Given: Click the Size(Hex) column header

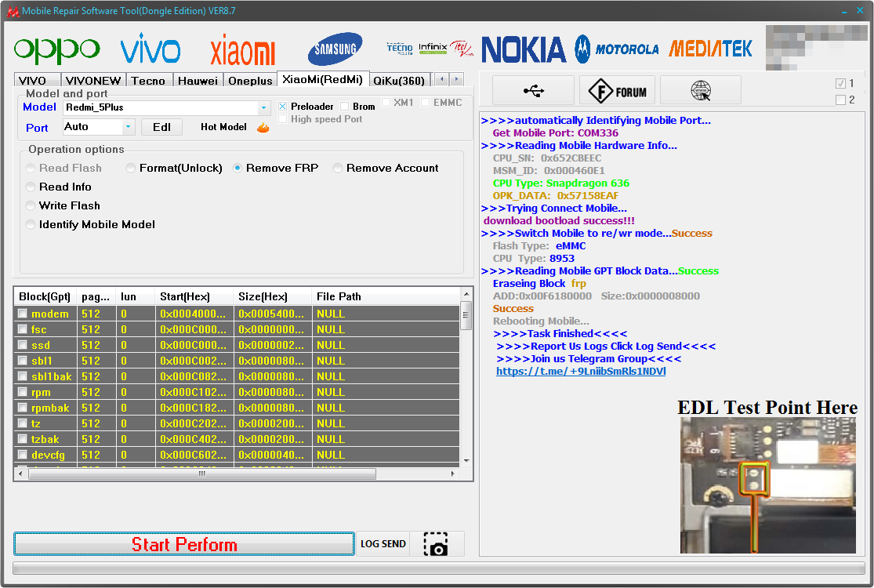Looking at the screenshot, I should point(272,296).
